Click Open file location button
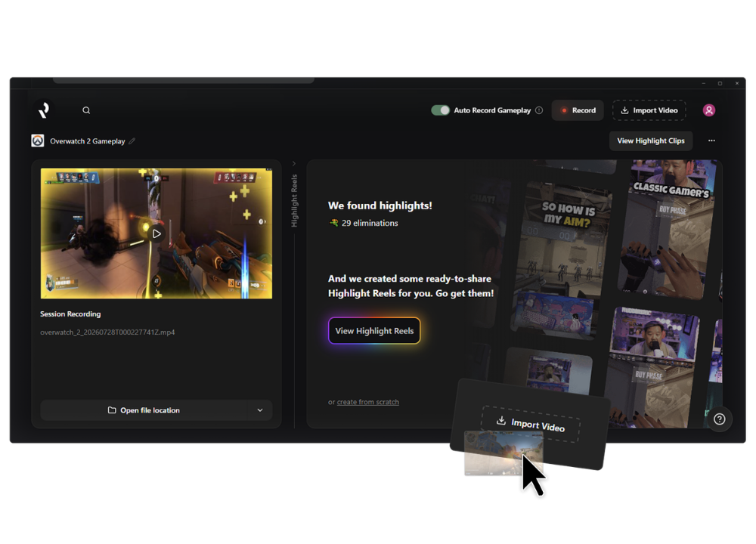The image size is (756, 544). [144, 410]
